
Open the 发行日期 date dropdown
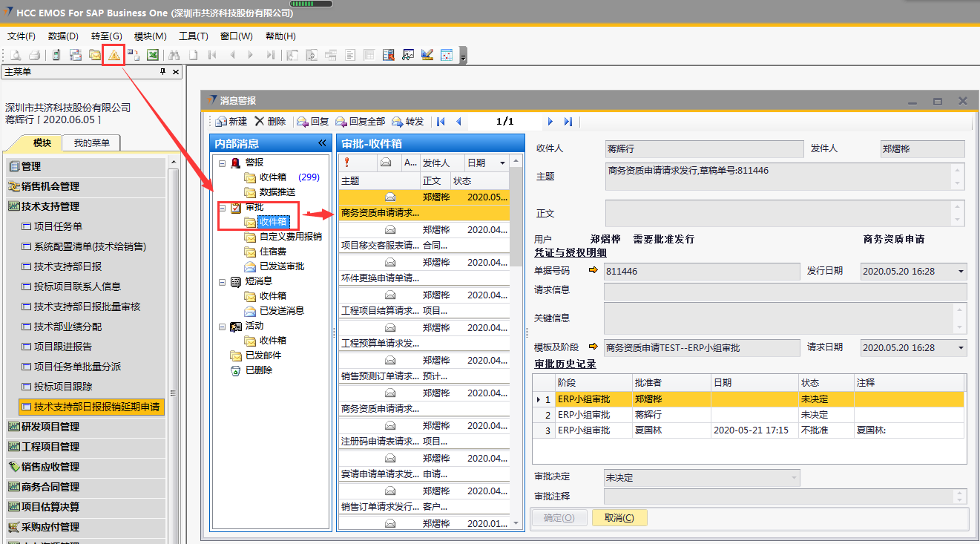point(961,272)
